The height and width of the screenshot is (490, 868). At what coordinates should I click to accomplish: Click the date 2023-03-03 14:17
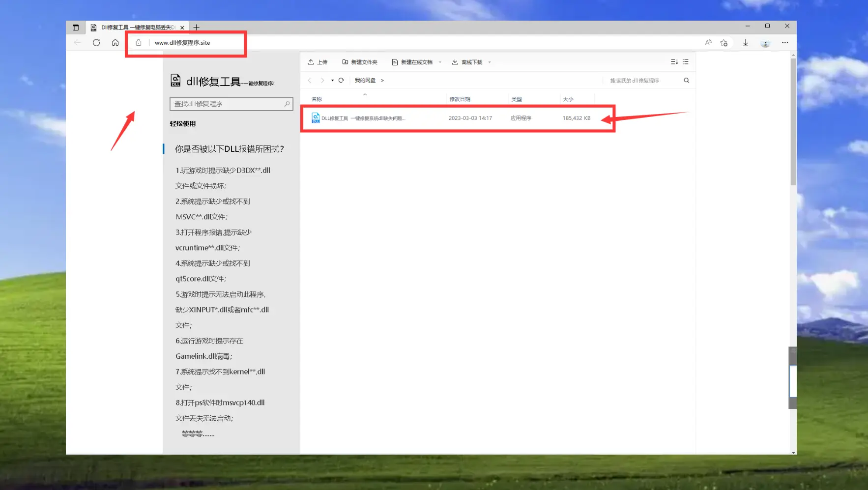pos(470,118)
